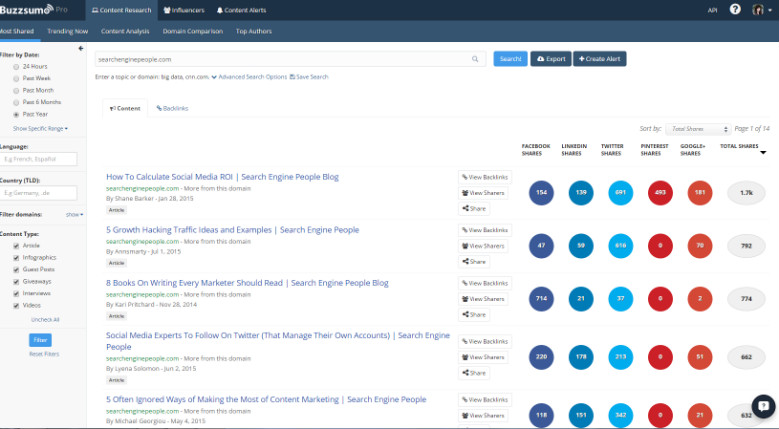The width and height of the screenshot is (779, 429).
Task: Click the Export button
Action: [x=551, y=59]
